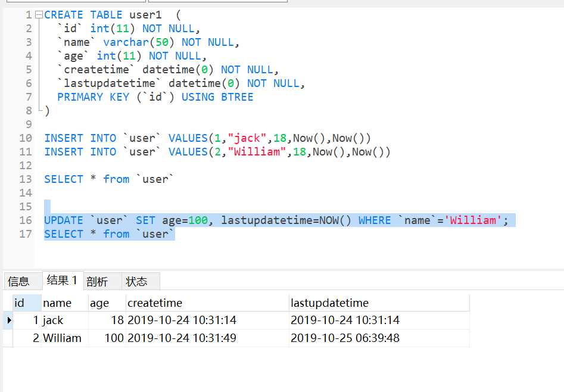Click CREATE keyword on line 1
Image resolution: width=564 pixels, height=392 pixels.
tap(64, 15)
